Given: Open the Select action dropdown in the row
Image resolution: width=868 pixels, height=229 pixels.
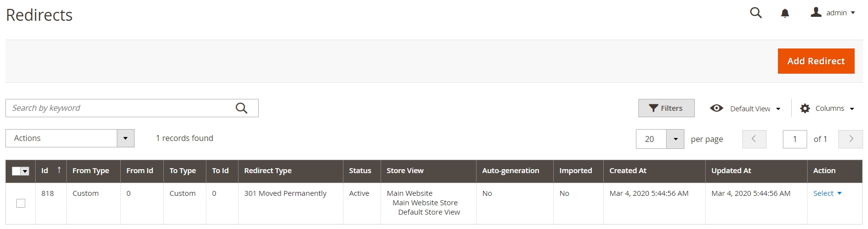Looking at the screenshot, I should point(827,193).
